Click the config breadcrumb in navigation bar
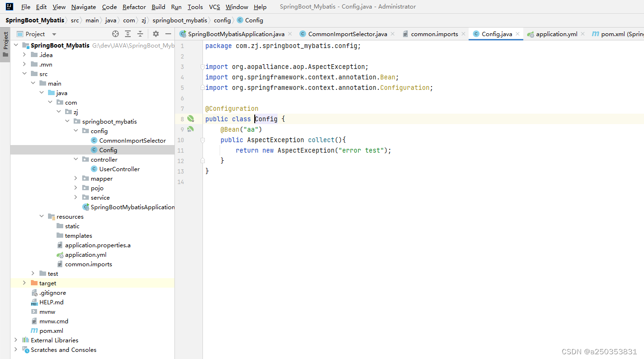This screenshot has height=359, width=644. 222,20
